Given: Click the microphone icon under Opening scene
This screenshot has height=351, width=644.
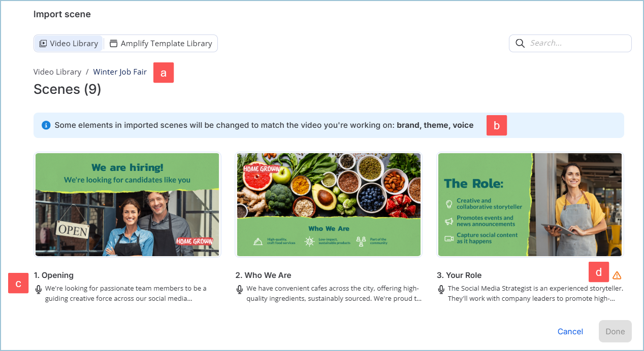Looking at the screenshot, I should tap(38, 289).
